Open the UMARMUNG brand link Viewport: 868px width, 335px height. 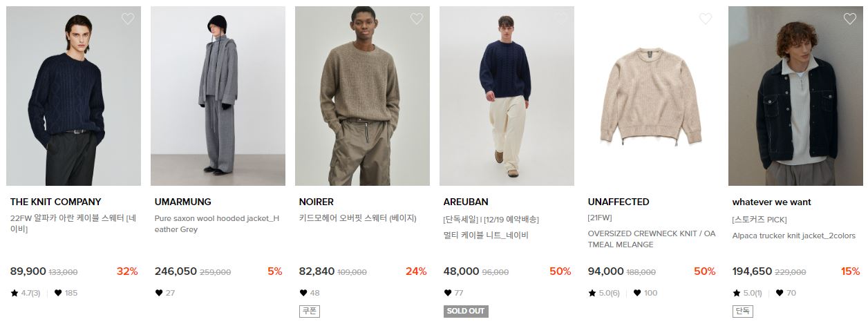(x=183, y=202)
